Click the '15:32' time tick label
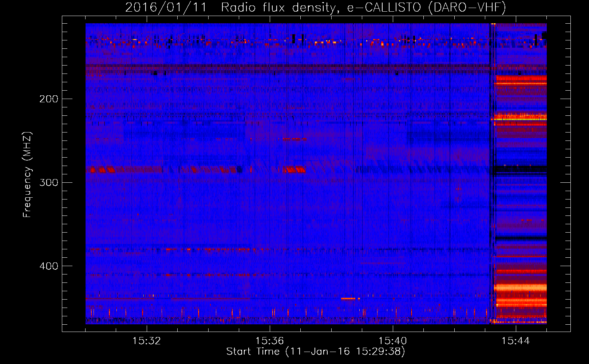Viewport: 589px width, 364px height. 146,341
